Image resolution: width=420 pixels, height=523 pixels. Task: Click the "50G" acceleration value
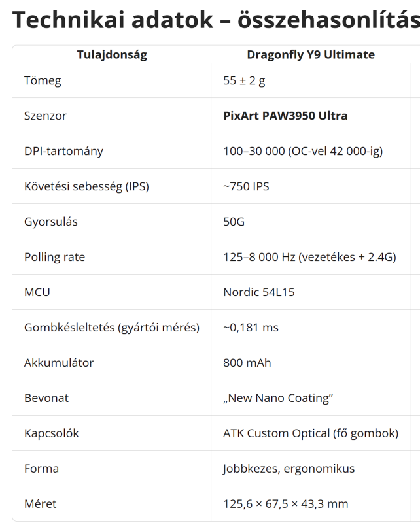tap(234, 222)
